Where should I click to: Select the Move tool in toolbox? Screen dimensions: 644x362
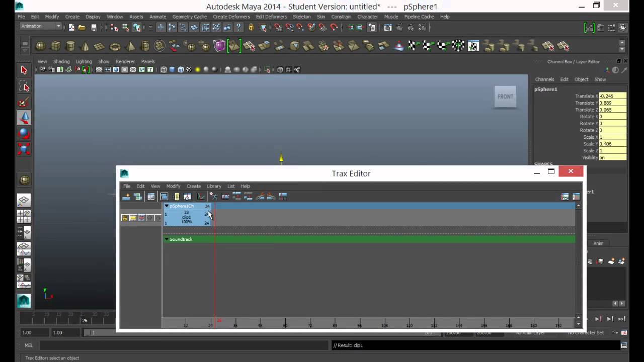click(x=24, y=118)
